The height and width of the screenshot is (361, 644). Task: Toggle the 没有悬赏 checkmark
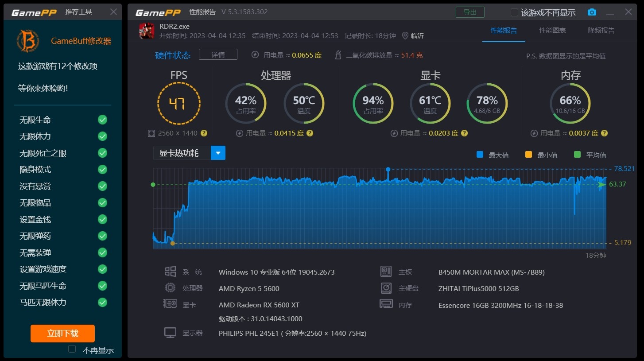tap(102, 186)
